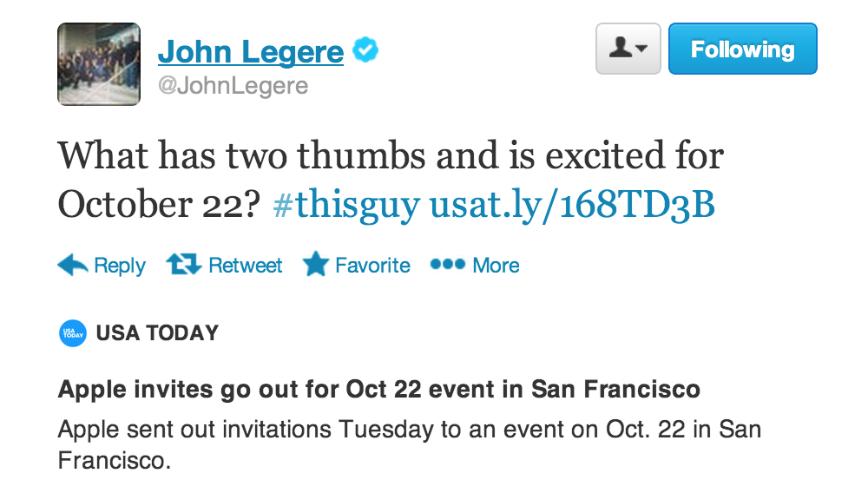Click the blue verified badge
868x493 pixels.
pos(365,51)
